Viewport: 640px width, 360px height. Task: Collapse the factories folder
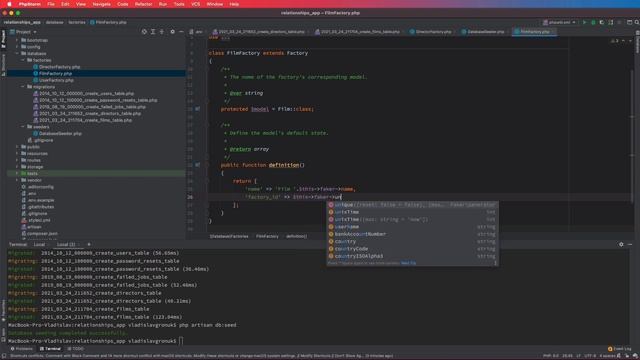pyautogui.click(x=23, y=60)
